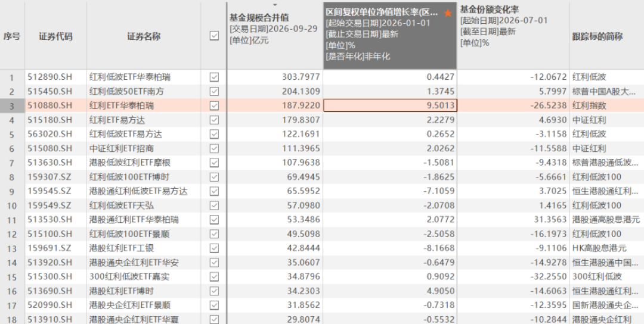Image resolution: width=644 pixels, height=324 pixels.
Task: Click the 证券名称 column header
Action: point(144,36)
